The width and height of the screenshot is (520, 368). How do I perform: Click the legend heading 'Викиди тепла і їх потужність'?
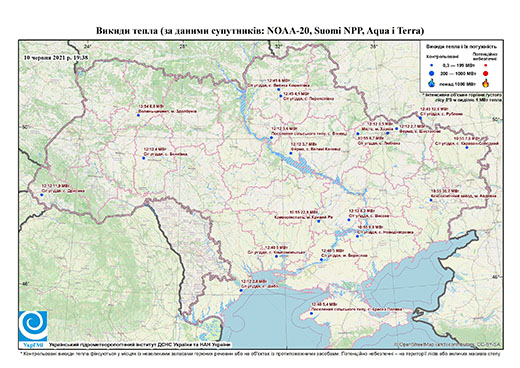461,46
